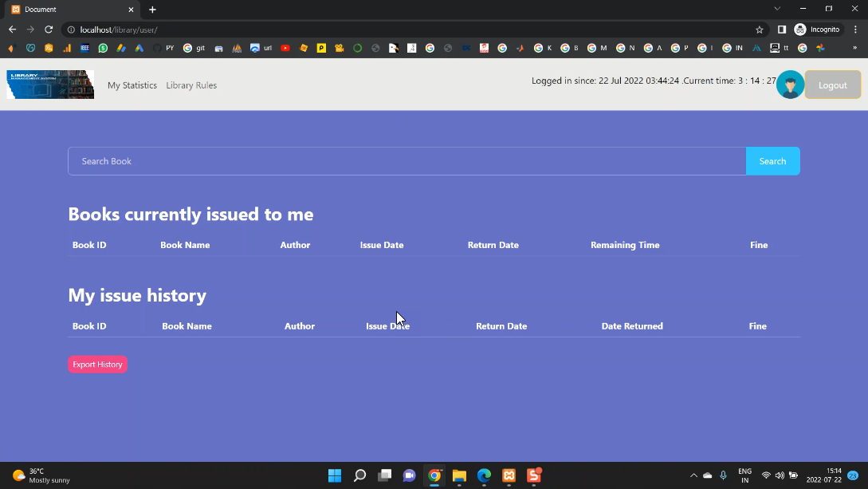Open the tab search dropdown arrow
868x489 pixels.
pyautogui.click(x=777, y=9)
